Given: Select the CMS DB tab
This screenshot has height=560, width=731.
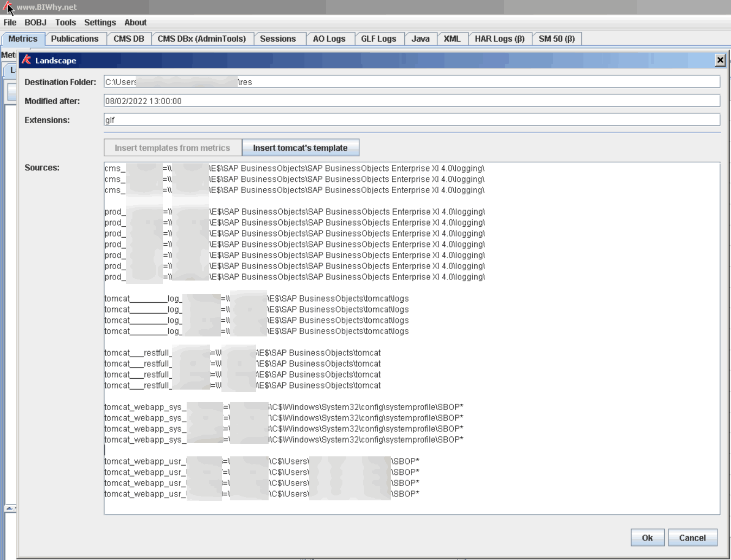Looking at the screenshot, I should pyautogui.click(x=129, y=39).
